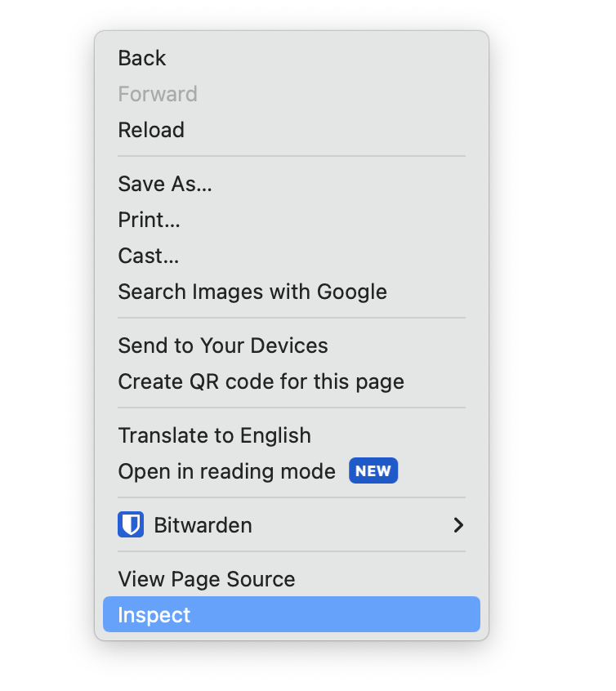Reload the current page
The width and height of the screenshot is (616, 691).
pyautogui.click(x=151, y=130)
